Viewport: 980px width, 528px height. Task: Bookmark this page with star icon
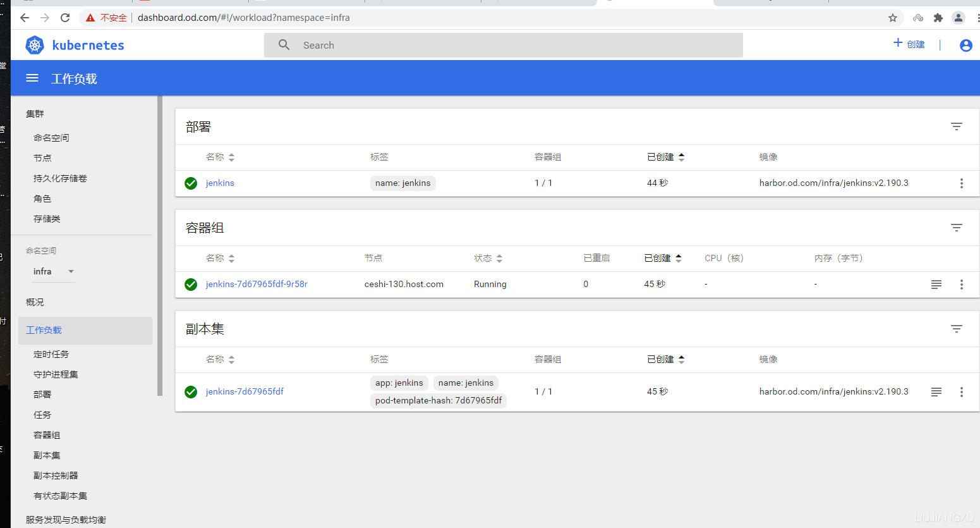[893, 18]
